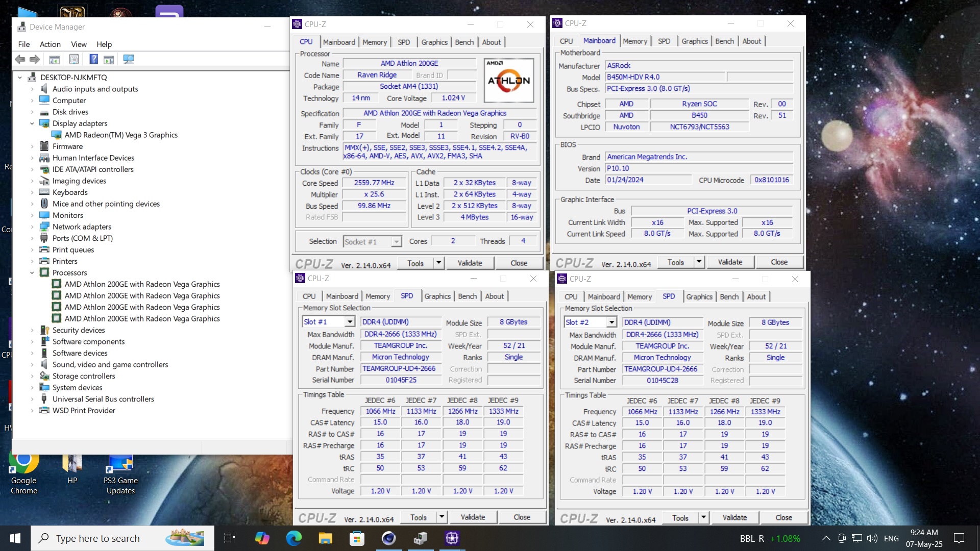Image resolution: width=980 pixels, height=551 pixels.
Task: Collapse the DESKTOP-NJKMFTQ root node
Action: point(20,78)
